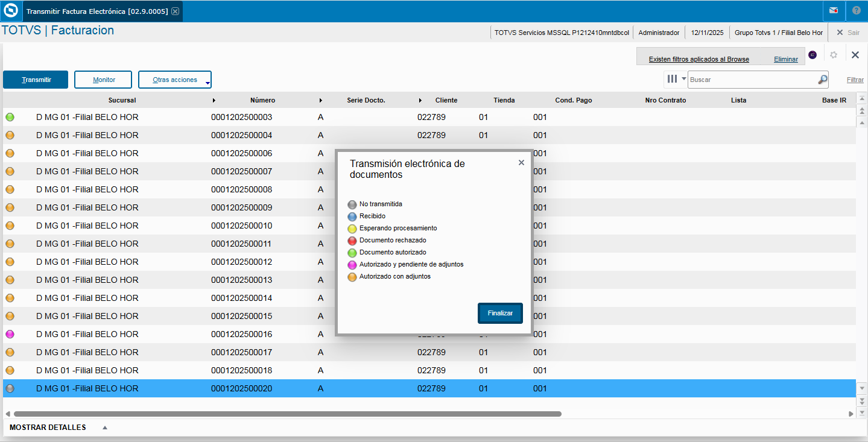This screenshot has width=868, height=442.
Task: Open 'Existen filtros aplicados al Browse' link
Action: [x=699, y=59]
